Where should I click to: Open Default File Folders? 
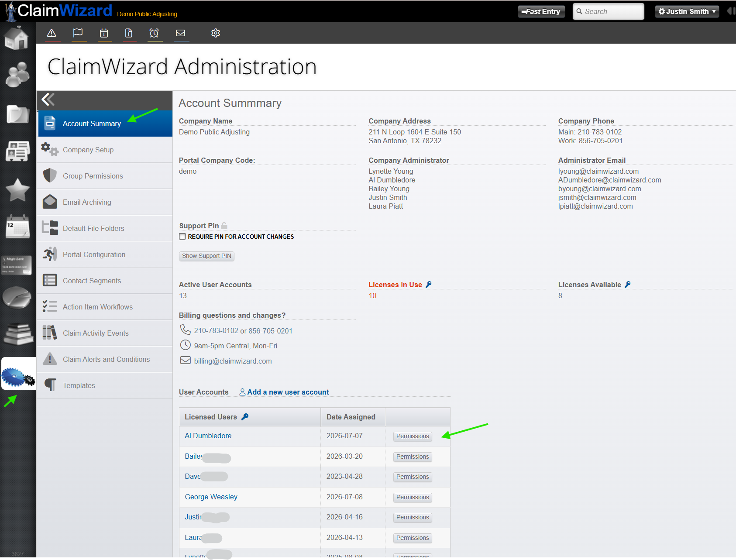105,228
